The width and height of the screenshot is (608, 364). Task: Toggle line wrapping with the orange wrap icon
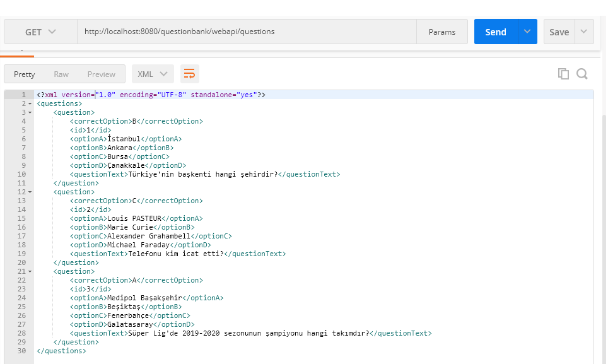[x=189, y=73]
